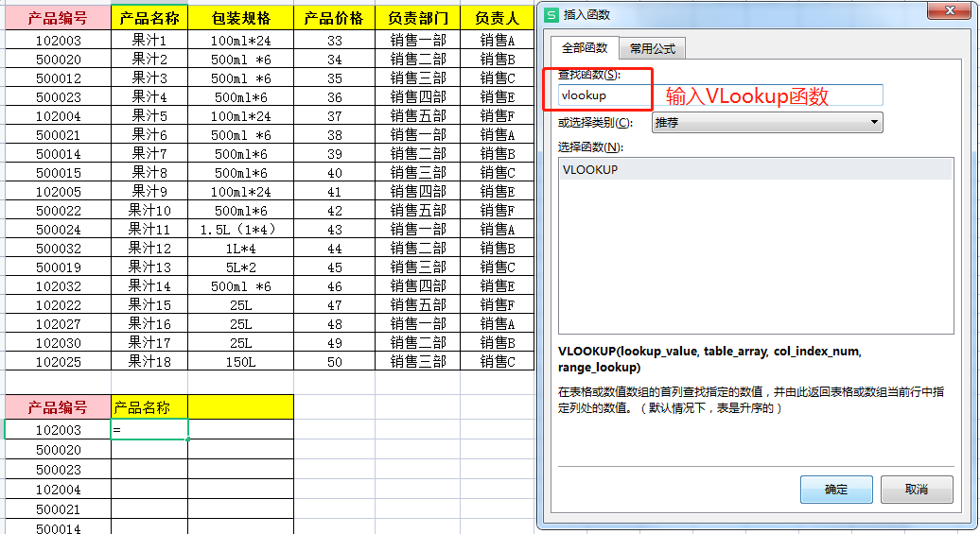
Task: Select 销售A in the 果汁1 row
Action: click(498, 40)
